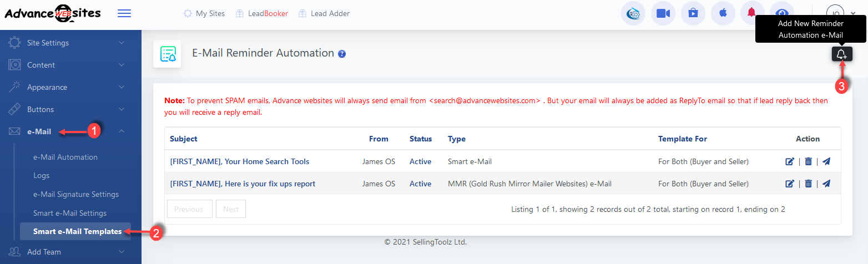Click the red notification bell icon
This screenshot has width=868, height=264.
752,13
